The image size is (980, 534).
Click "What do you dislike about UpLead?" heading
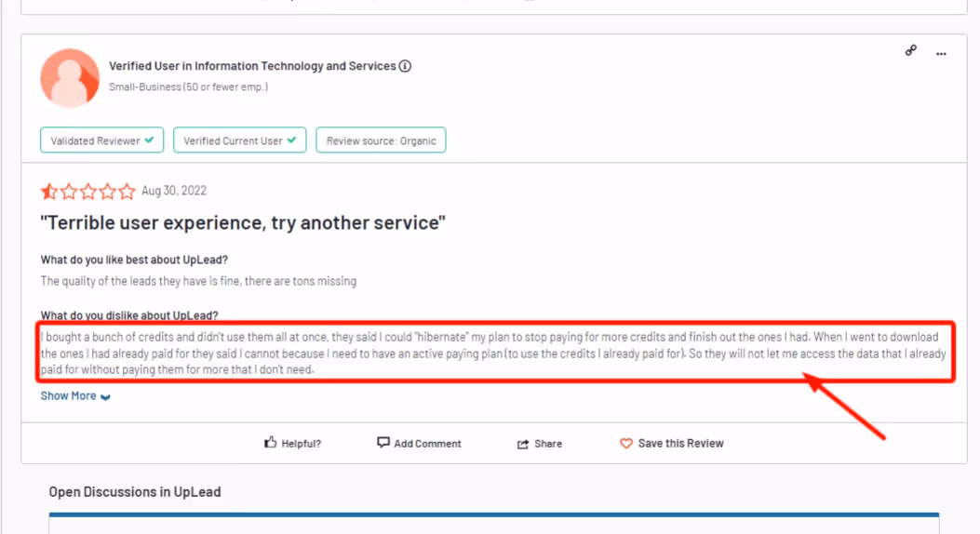tap(129, 315)
